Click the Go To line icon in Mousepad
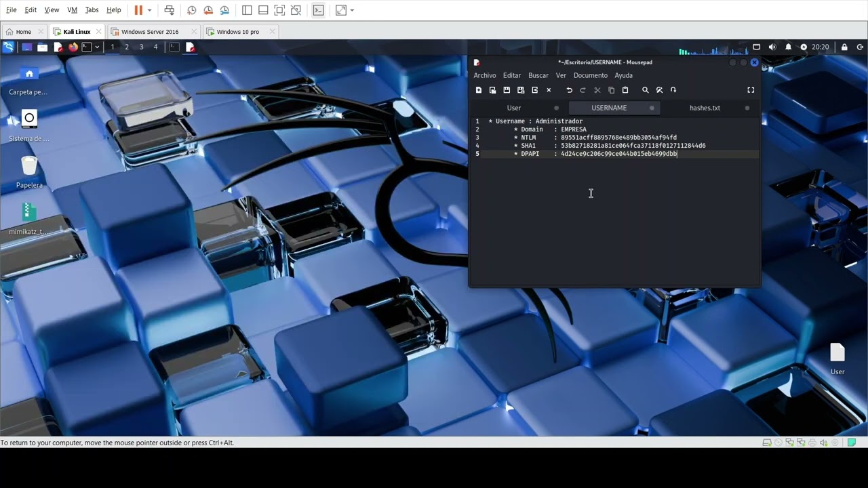 point(673,90)
